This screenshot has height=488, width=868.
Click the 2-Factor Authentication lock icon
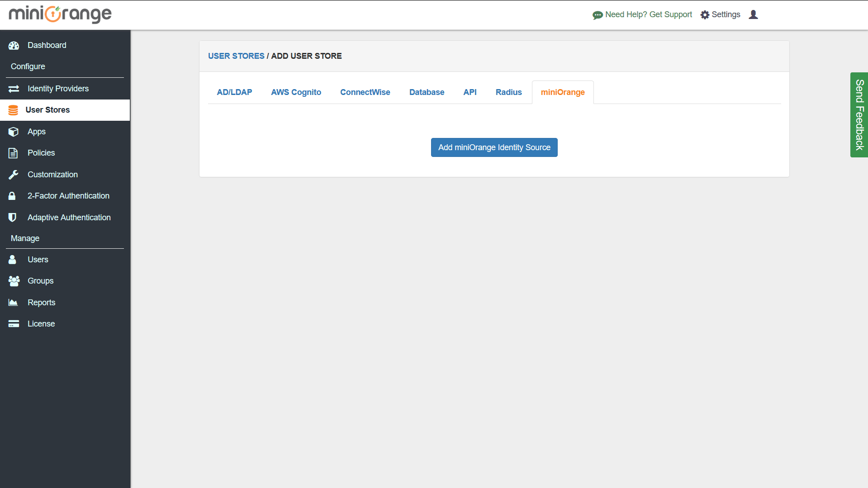click(12, 196)
